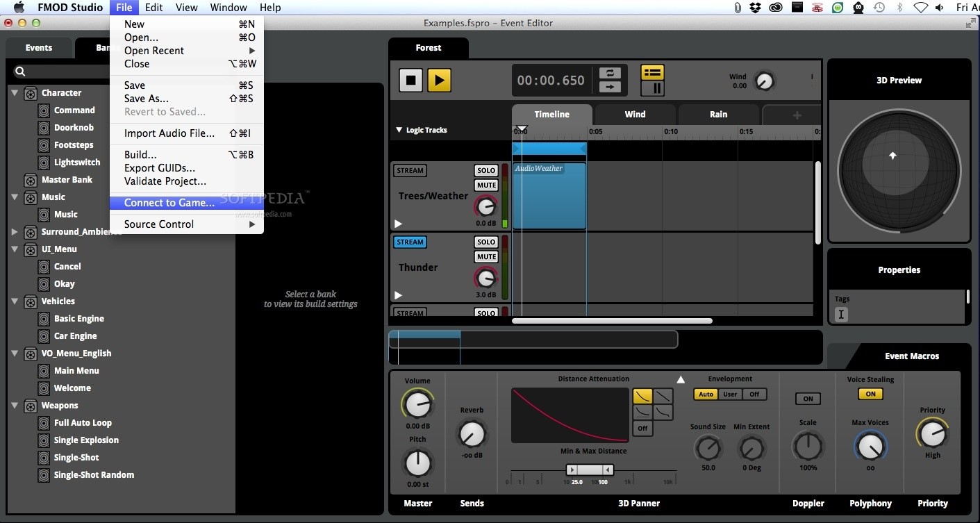This screenshot has width=980, height=523.
Task: Toggle the Doppler ON button
Action: click(x=808, y=399)
